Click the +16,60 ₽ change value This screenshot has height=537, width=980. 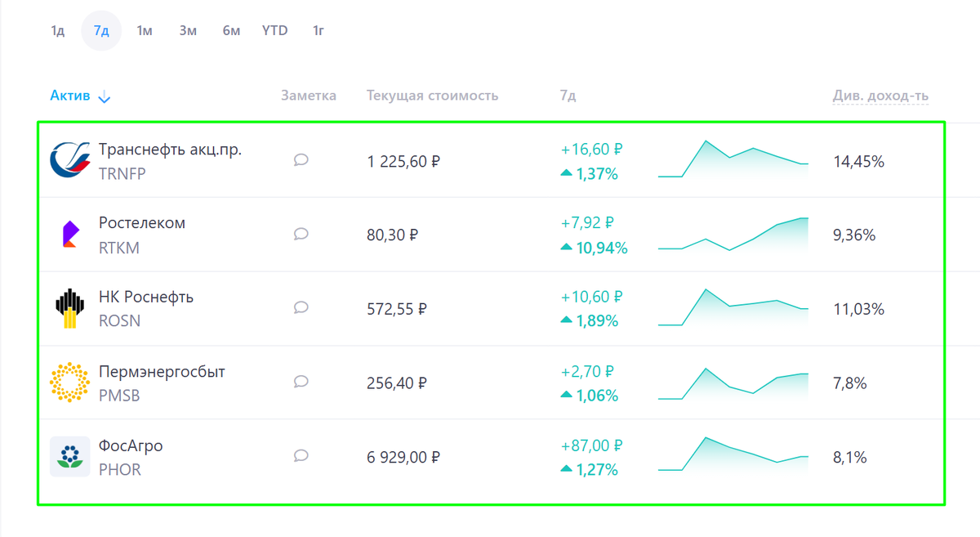[x=592, y=150]
